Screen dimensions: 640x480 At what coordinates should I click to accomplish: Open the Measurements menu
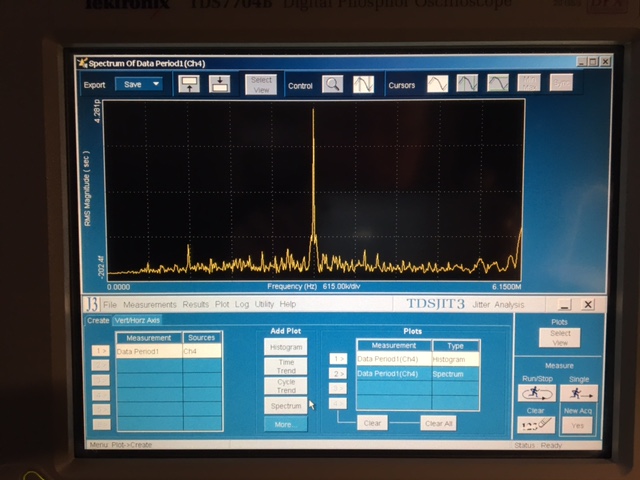pos(150,304)
